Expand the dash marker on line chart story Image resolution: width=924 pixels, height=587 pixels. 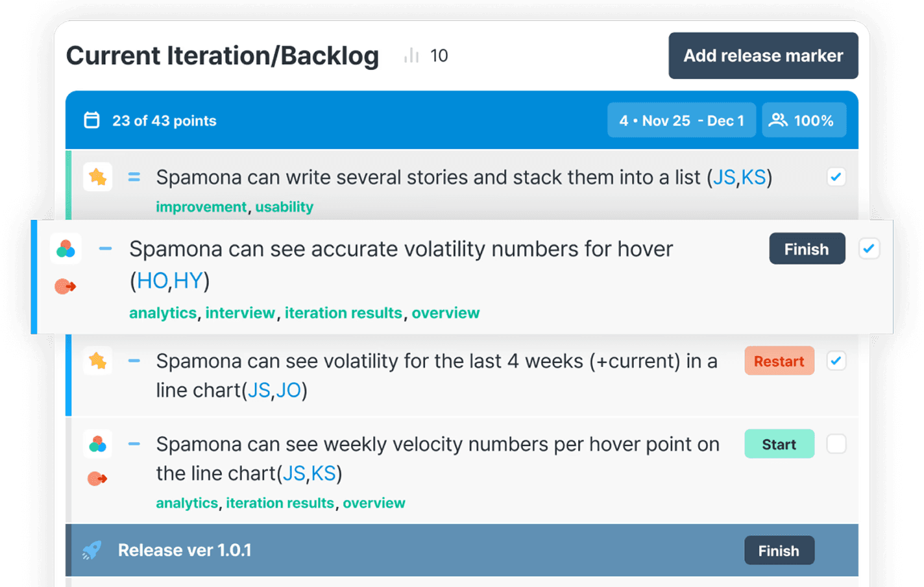click(134, 361)
